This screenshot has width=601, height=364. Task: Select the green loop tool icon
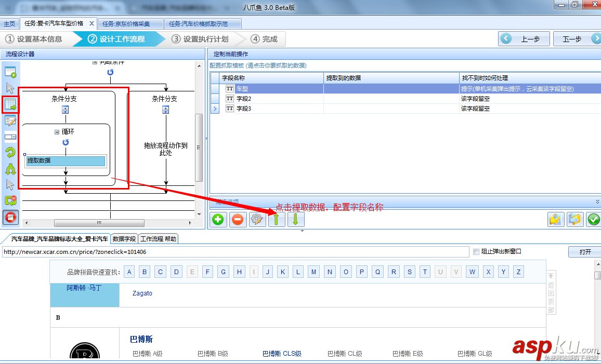[10, 152]
